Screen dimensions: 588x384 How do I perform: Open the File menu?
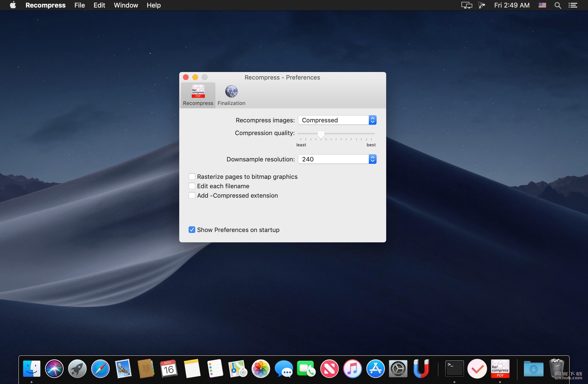pyautogui.click(x=79, y=5)
